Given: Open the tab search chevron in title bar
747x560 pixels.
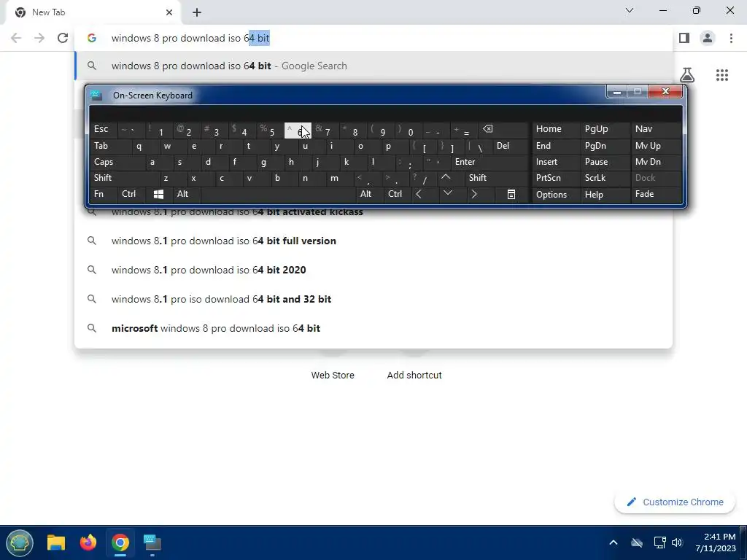Looking at the screenshot, I should point(630,10).
